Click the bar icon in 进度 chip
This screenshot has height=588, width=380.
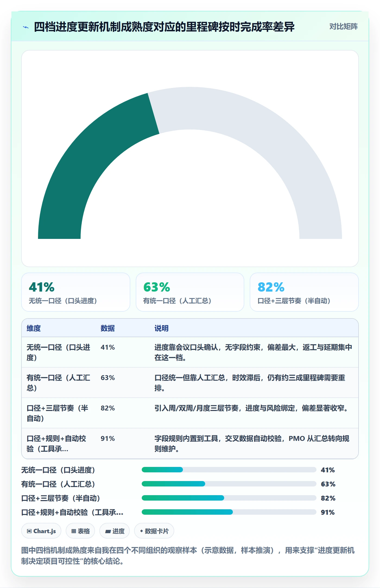pos(108,532)
